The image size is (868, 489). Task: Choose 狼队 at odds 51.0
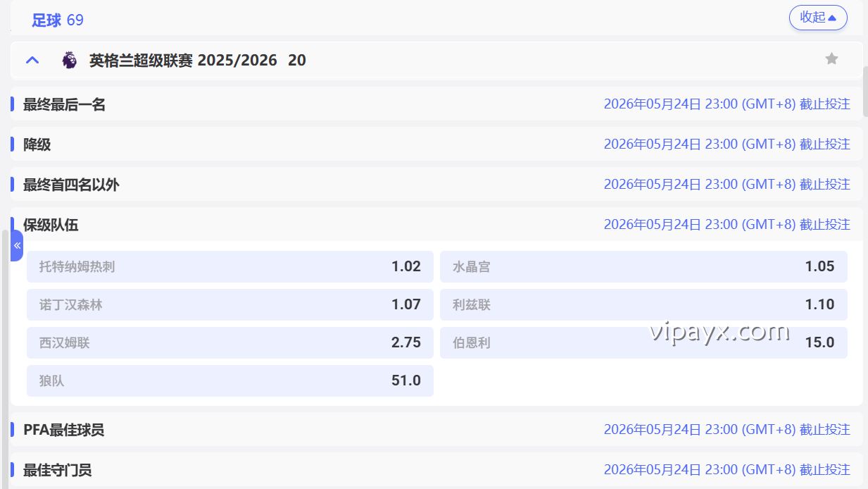[230, 381]
